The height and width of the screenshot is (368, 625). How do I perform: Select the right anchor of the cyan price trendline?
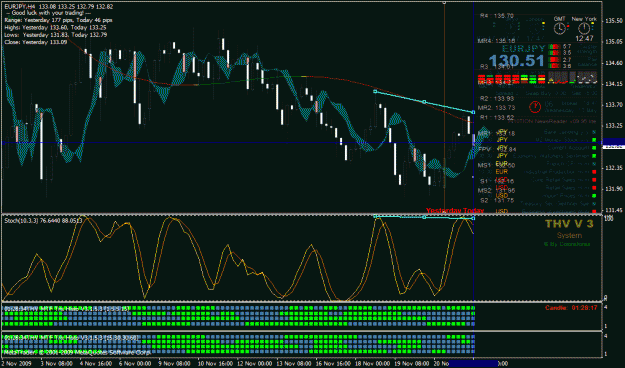[473, 112]
